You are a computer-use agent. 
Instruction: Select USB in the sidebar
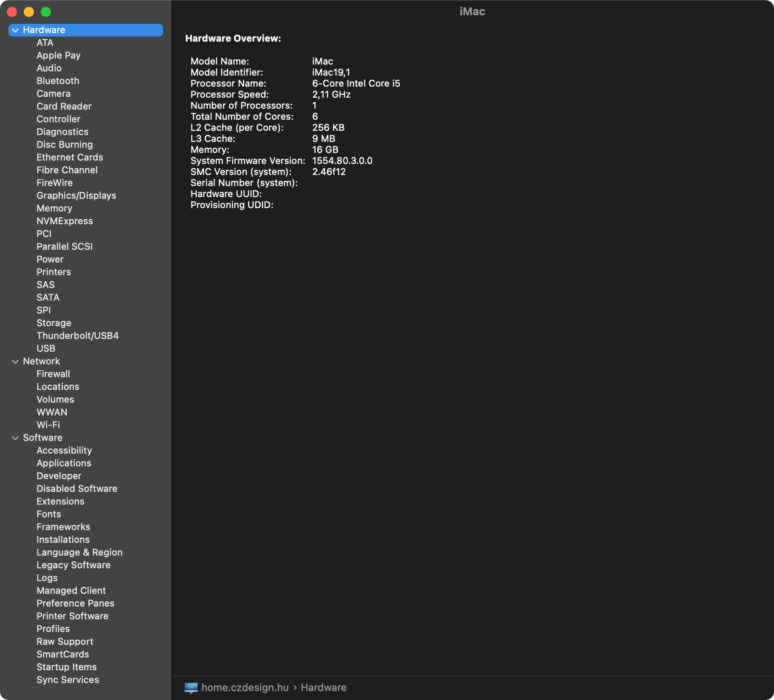[x=46, y=349]
